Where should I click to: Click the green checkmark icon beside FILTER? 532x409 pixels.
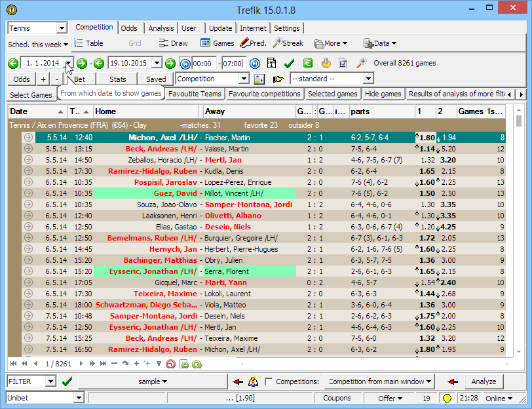pyautogui.click(x=67, y=381)
